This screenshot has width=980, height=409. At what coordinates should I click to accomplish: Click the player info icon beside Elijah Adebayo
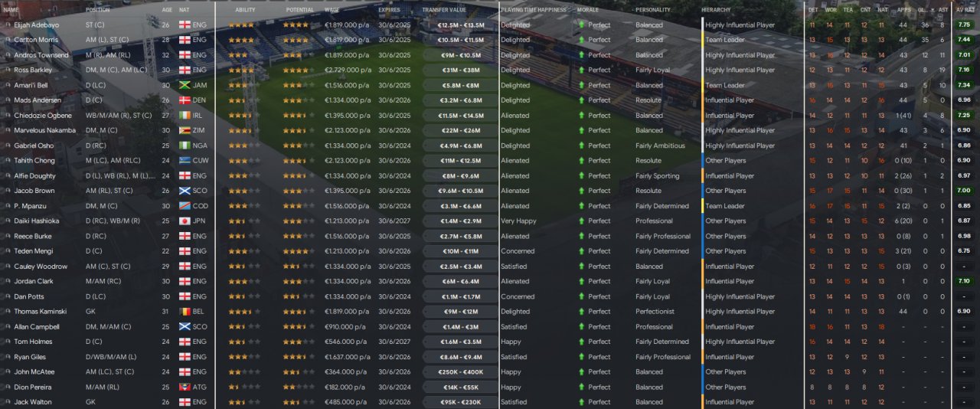point(8,25)
